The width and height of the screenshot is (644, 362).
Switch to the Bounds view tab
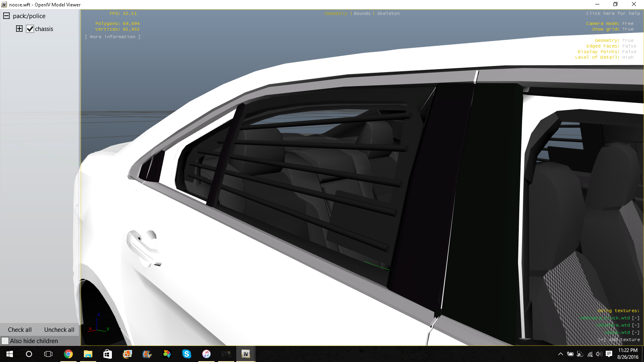click(x=362, y=14)
